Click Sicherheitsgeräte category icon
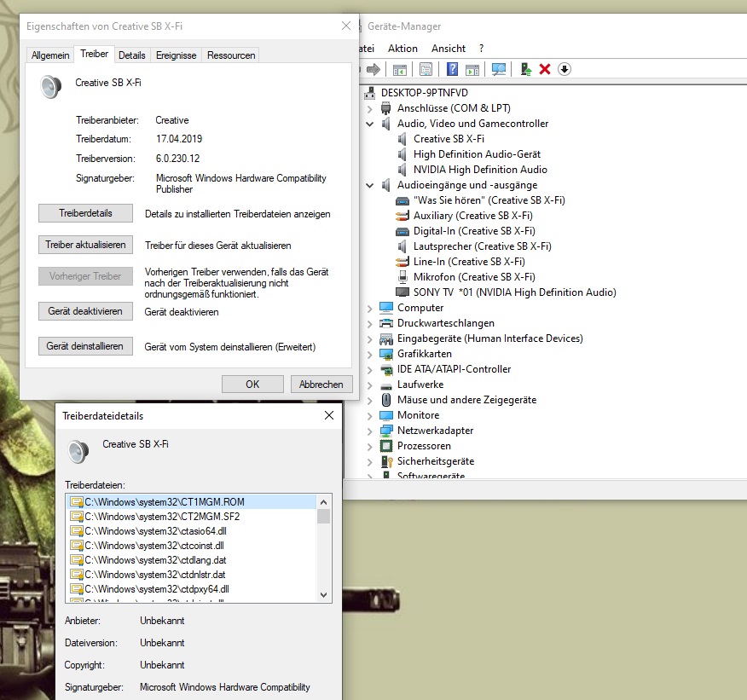This screenshot has height=700, width=747. click(x=386, y=461)
